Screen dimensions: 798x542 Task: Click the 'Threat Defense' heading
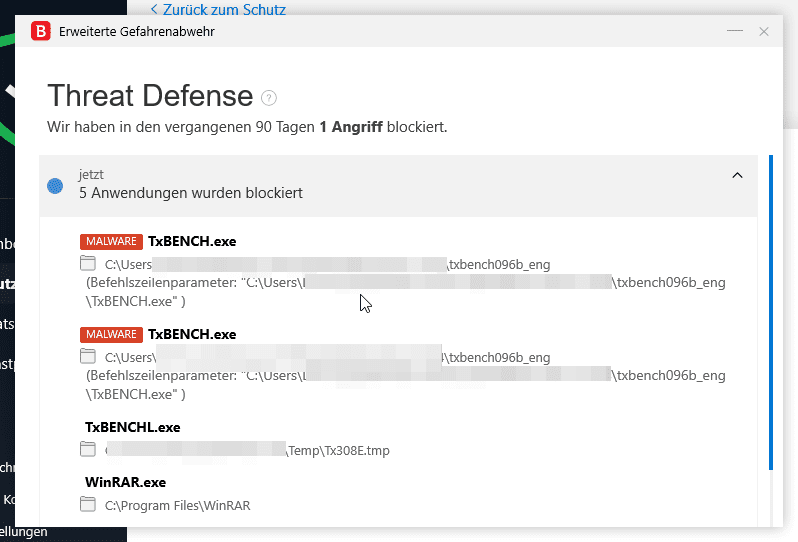150,96
